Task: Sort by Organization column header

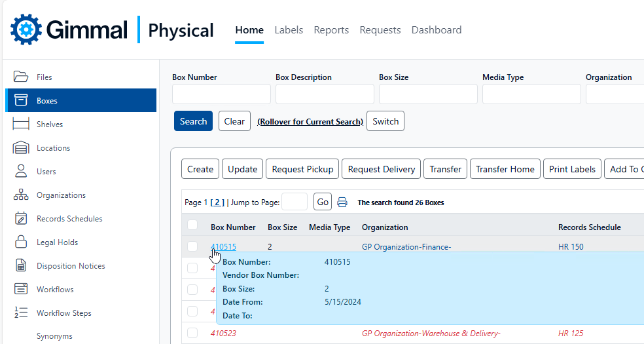Action: point(385,227)
